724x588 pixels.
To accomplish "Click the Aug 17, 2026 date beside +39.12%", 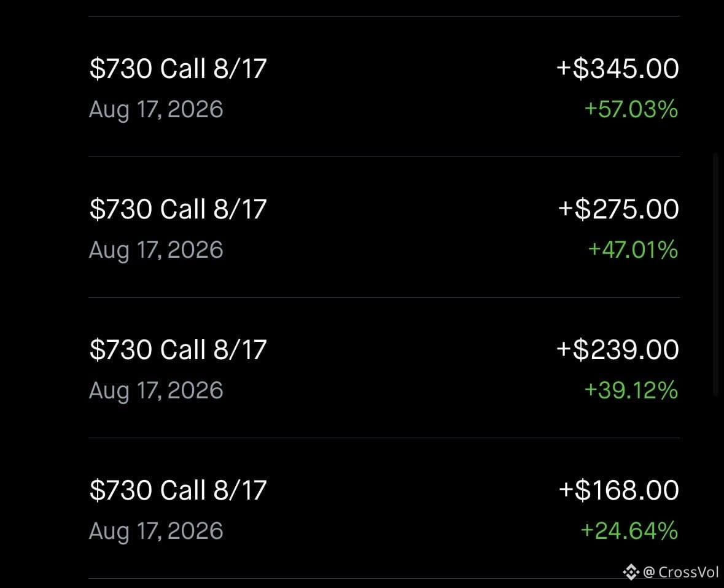I will (156, 390).
